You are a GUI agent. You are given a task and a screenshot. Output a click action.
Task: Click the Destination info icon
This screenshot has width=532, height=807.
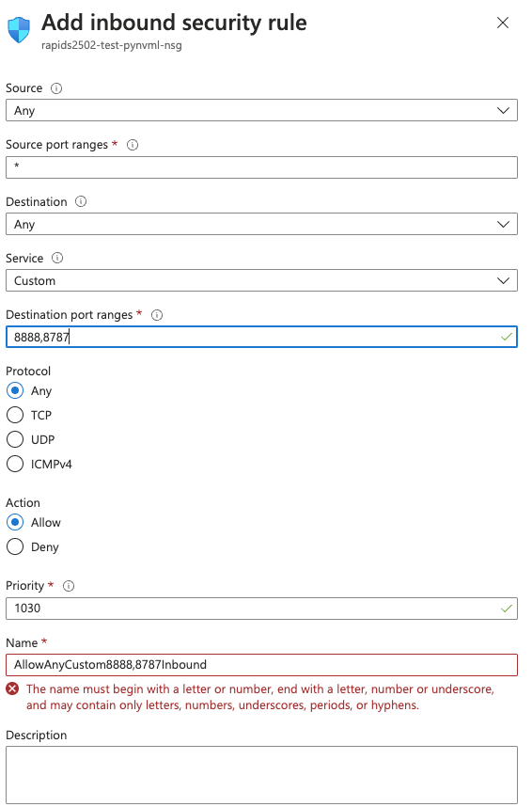click(81, 201)
